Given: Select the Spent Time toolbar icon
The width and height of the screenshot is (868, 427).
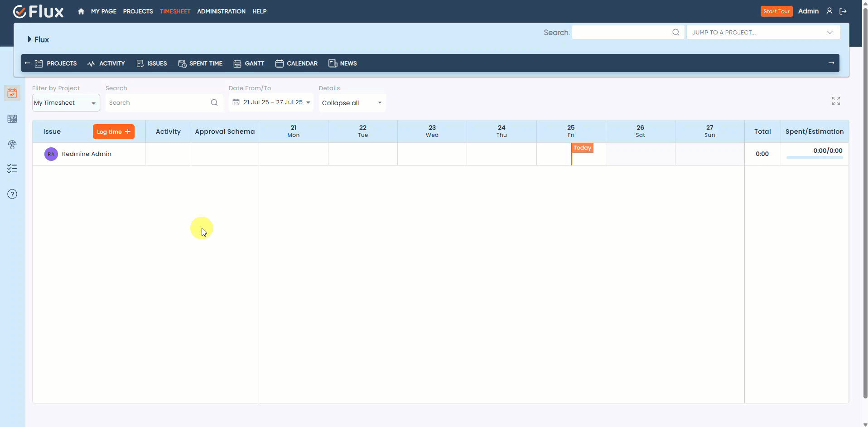Looking at the screenshot, I should click(201, 63).
